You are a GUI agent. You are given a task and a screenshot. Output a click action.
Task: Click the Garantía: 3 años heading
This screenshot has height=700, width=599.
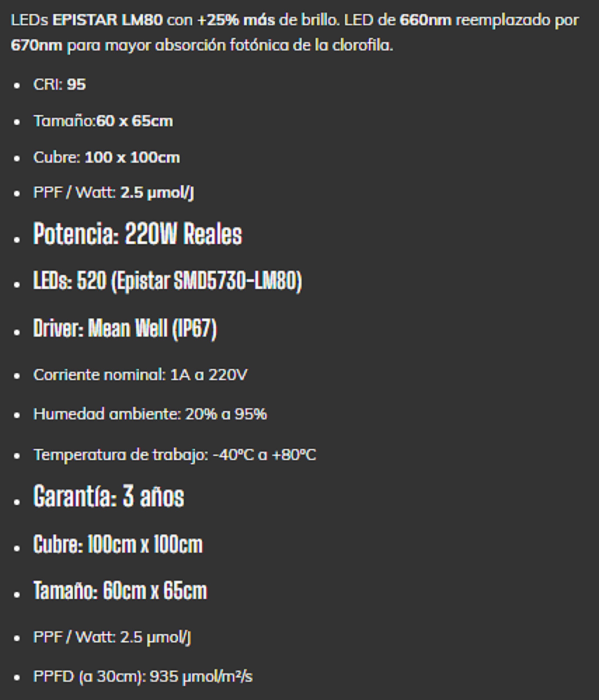click(x=109, y=496)
